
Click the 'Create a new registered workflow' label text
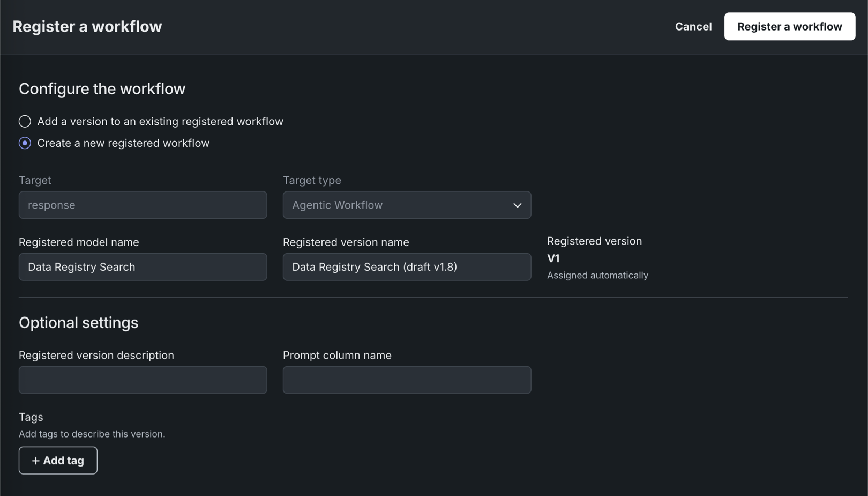123,143
